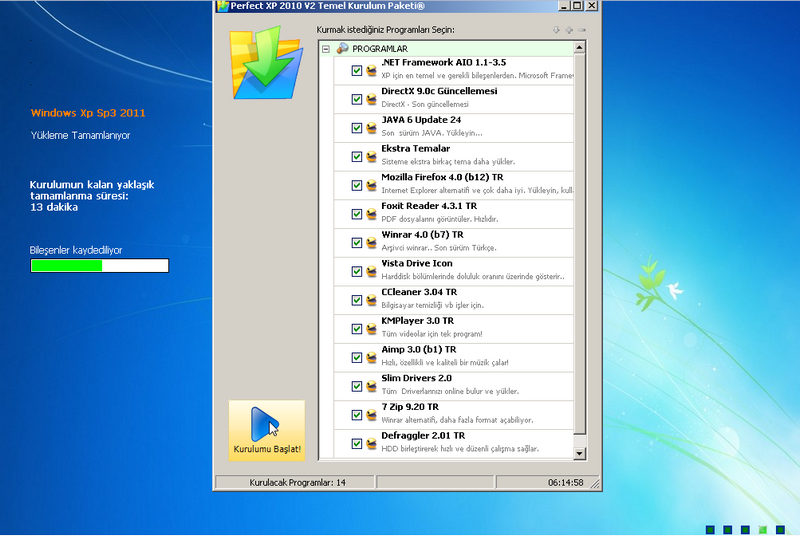Select the KMPlayer 3.0 TR title text

(x=417, y=321)
